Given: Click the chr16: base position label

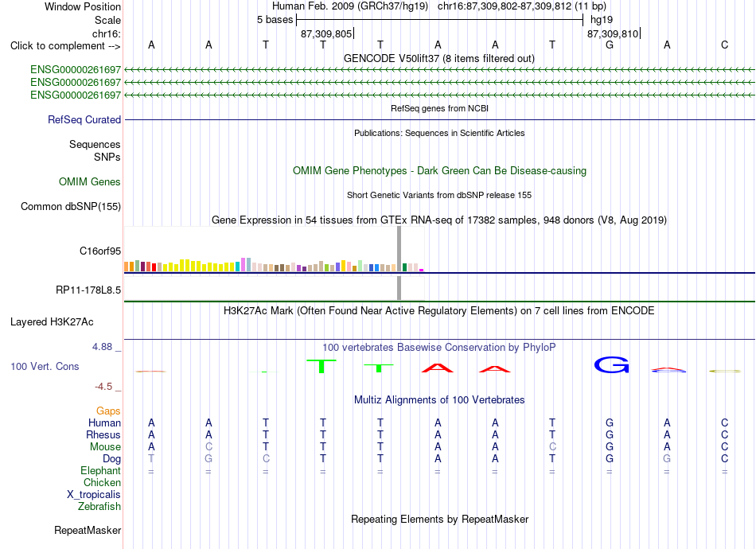Looking at the screenshot, I should click(x=106, y=33).
